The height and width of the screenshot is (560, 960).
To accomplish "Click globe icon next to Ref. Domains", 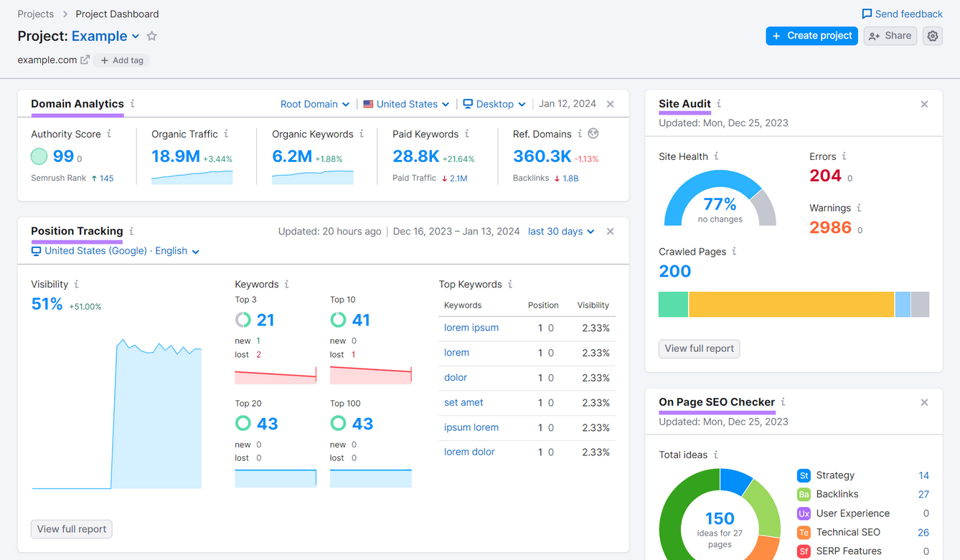I will (x=593, y=133).
